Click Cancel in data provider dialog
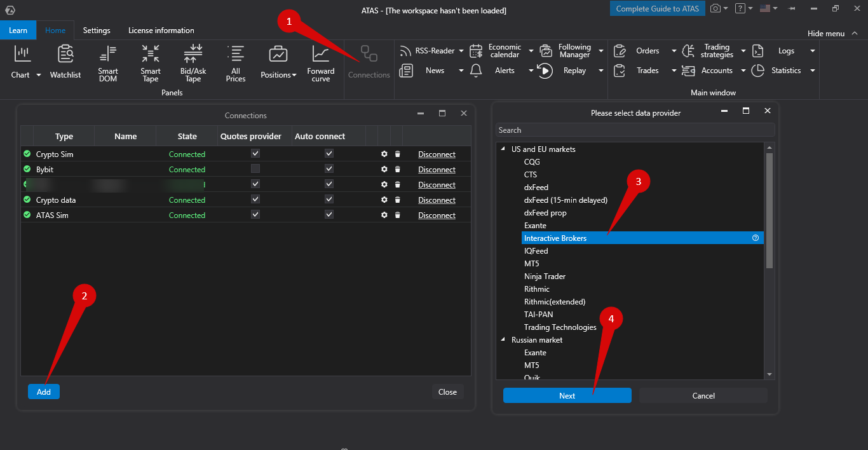The image size is (868, 450). [703, 395]
